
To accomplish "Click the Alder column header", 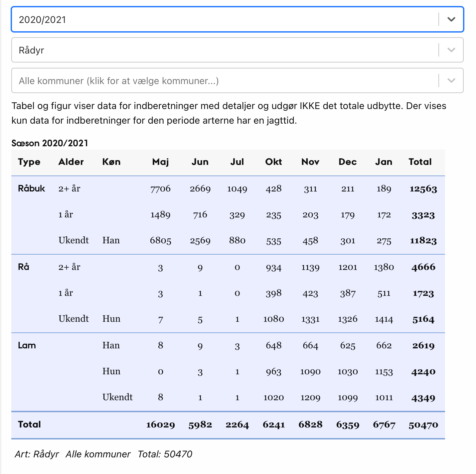I will click(x=71, y=162).
